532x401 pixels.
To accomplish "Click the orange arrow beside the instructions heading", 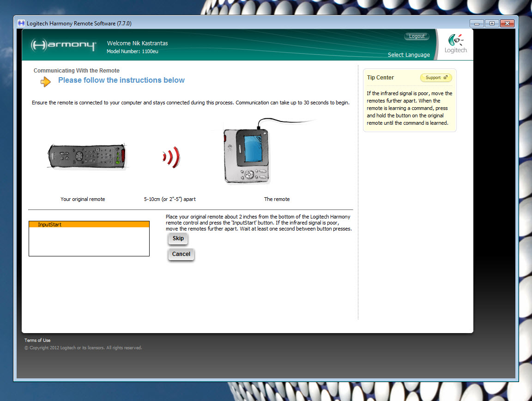I will coord(45,81).
